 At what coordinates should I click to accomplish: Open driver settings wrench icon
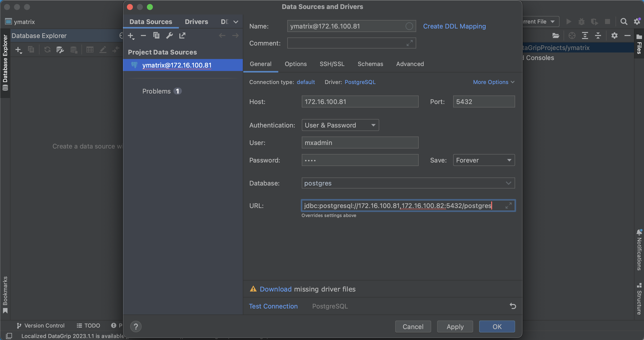pos(169,36)
